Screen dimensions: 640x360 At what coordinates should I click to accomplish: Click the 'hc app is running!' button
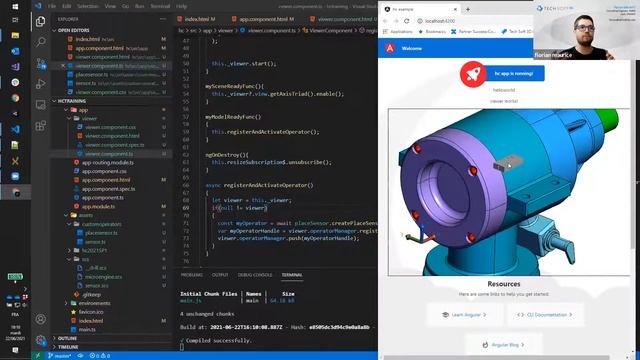pos(514,73)
